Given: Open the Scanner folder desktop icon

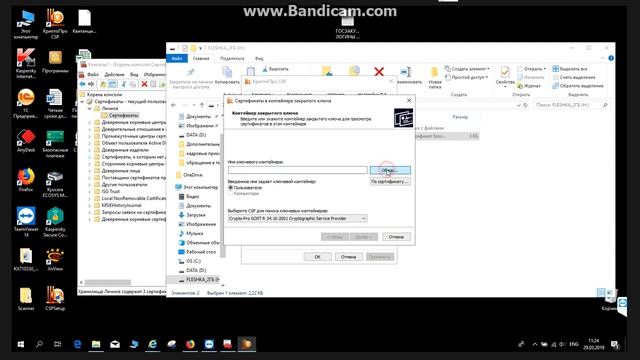Looking at the screenshot, I should (x=26, y=298).
